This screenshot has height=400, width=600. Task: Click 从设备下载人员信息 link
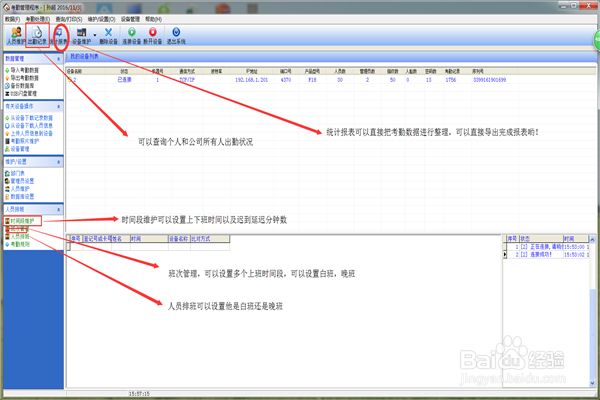[29, 126]
